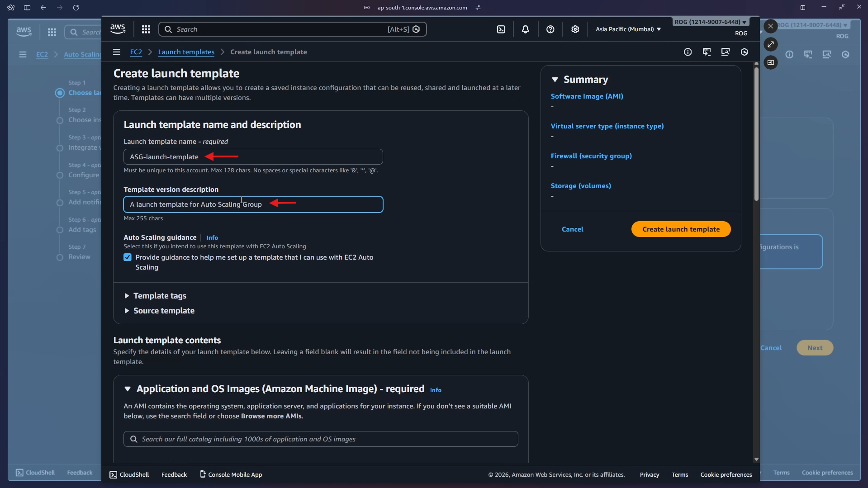Open the Cookie preferences link
This screenshot has width=868, height=488.
[x=726, y=474]
